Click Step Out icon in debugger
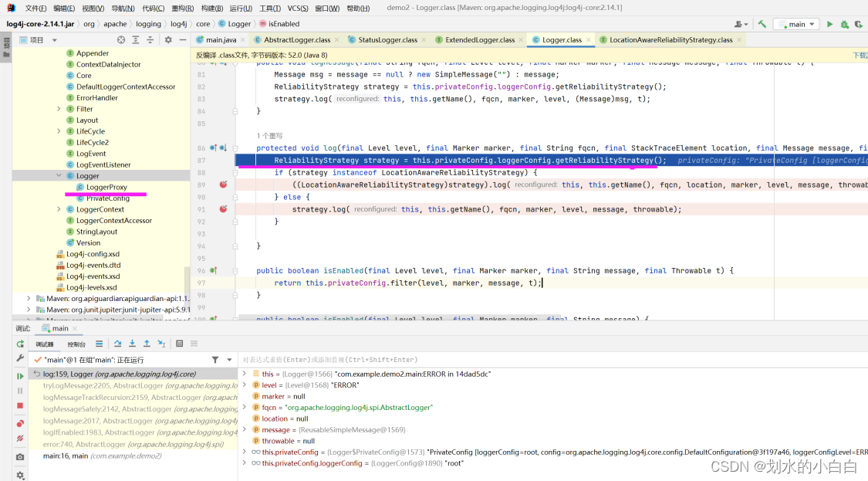 tap(147, 344)
